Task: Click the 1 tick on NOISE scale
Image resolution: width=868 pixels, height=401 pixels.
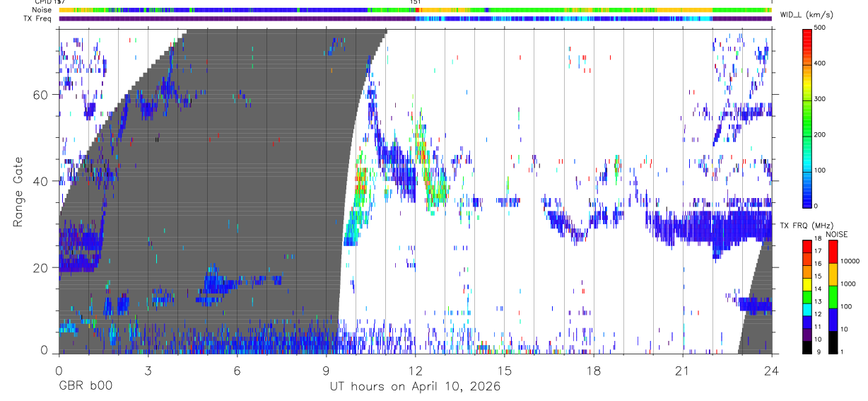Action: pyautogui.click(x=843, y=351)
